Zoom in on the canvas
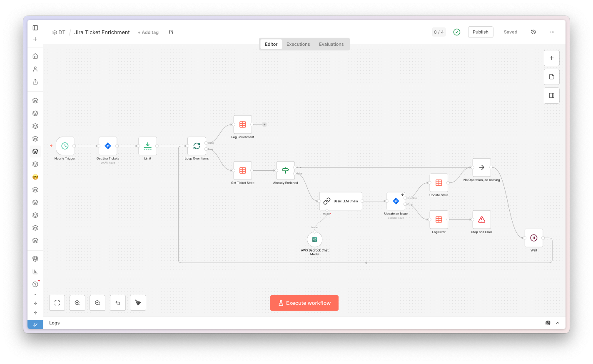 77,303
